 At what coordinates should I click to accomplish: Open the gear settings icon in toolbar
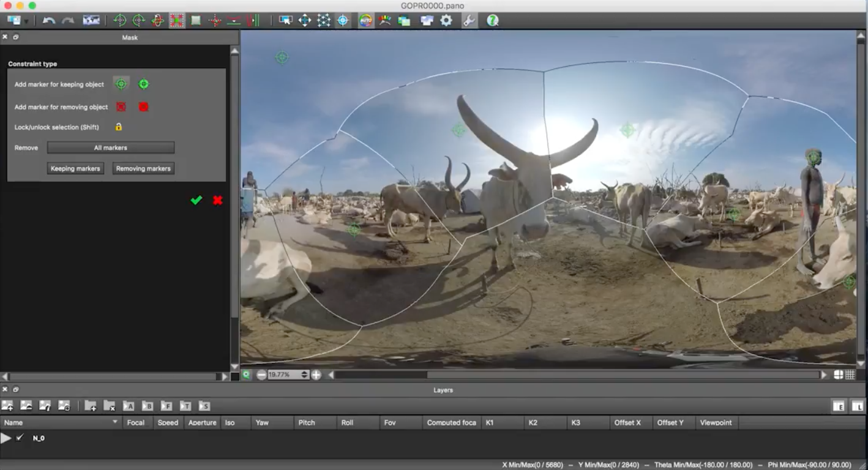tap(446, 20)
